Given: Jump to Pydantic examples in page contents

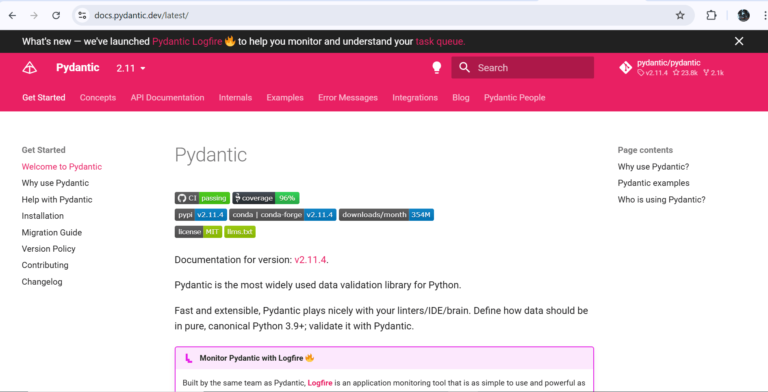Looking at the screenshot, I should coord(653,183).
